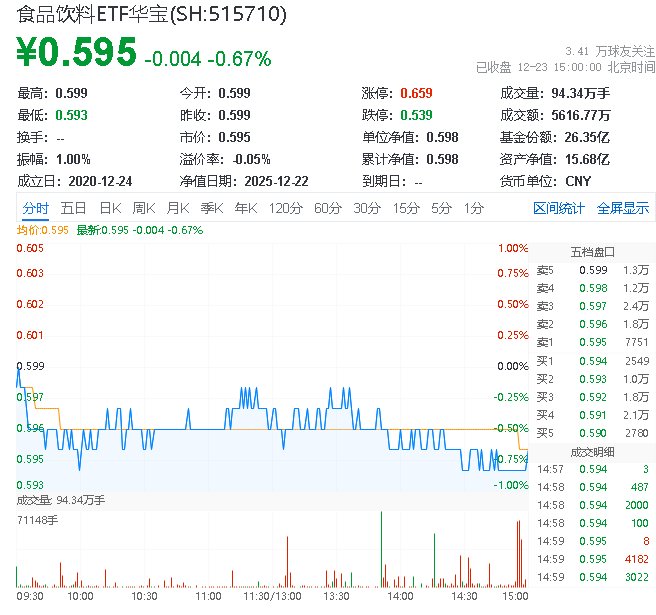Open the 日K candlestick tab
This screenshot has width=656, height=615.
tap(109, 208)
